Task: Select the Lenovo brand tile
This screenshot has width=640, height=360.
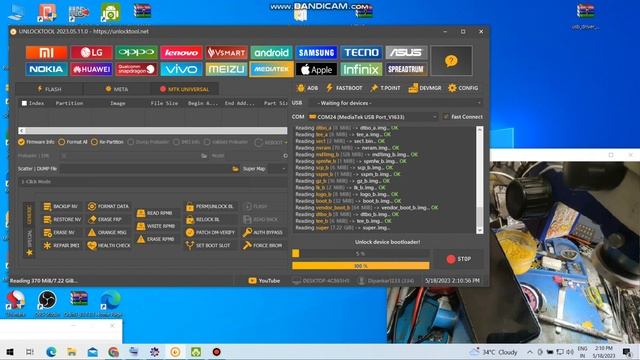Action: tap(181, 53)
